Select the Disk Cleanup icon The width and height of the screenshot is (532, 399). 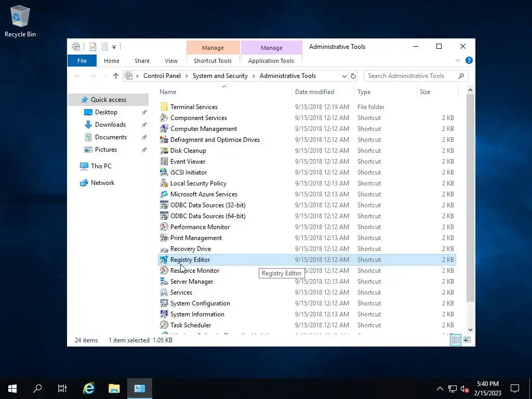coord(164,151)
